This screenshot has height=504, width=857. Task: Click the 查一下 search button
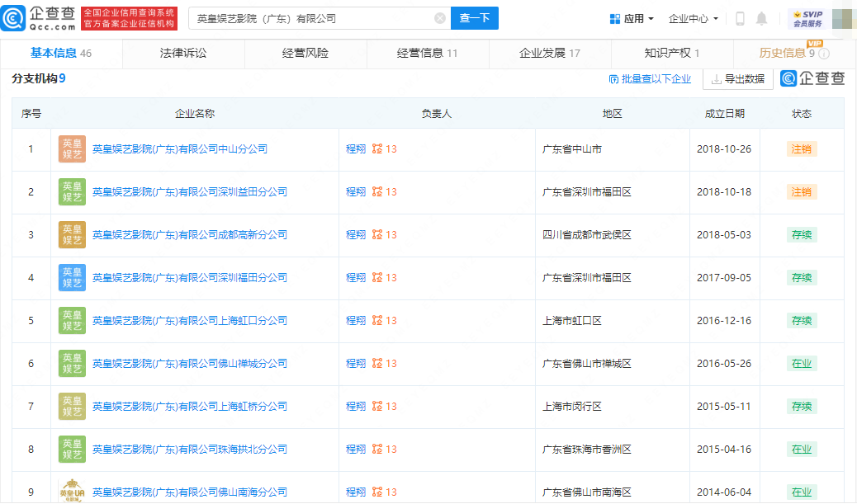pyautogui.click(x=475, y=18)
